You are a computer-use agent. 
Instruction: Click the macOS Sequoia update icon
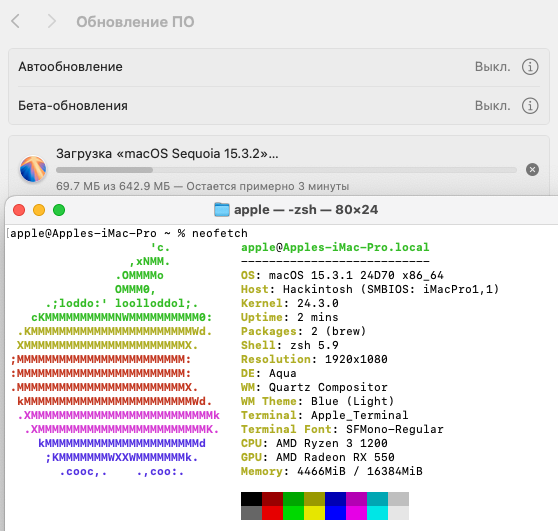(x=33, y=169)
